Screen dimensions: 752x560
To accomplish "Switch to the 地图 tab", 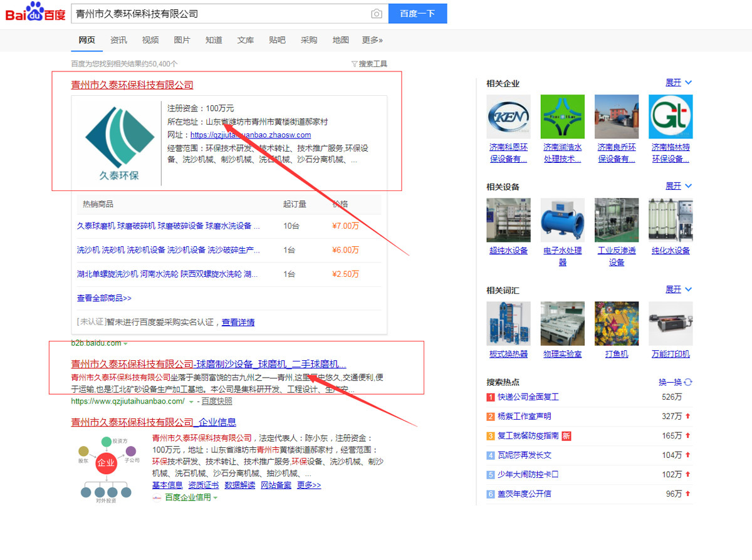I will click(341, 40).
